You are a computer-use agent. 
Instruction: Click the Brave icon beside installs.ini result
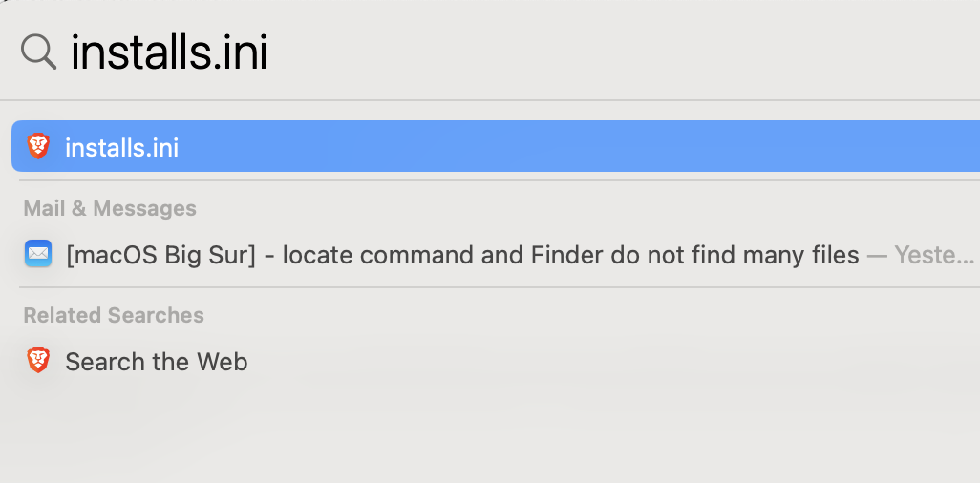click(x=38, y=147)
